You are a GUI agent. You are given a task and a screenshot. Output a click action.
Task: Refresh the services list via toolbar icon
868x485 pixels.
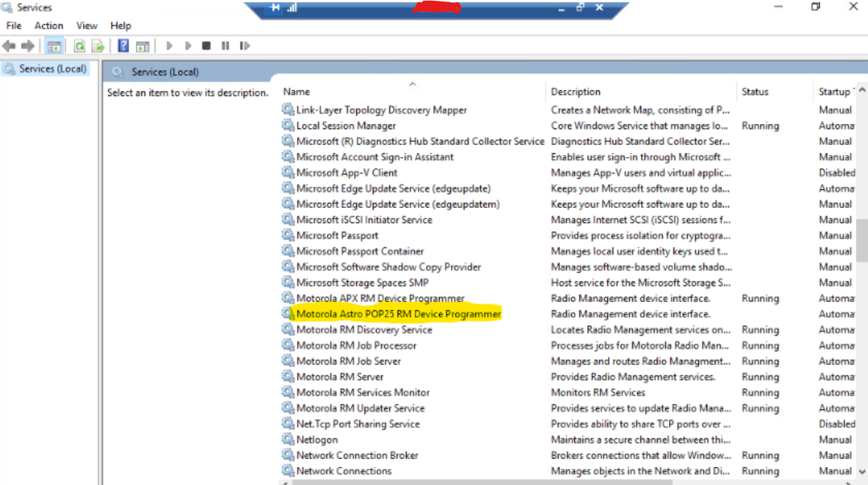(80, 46)
